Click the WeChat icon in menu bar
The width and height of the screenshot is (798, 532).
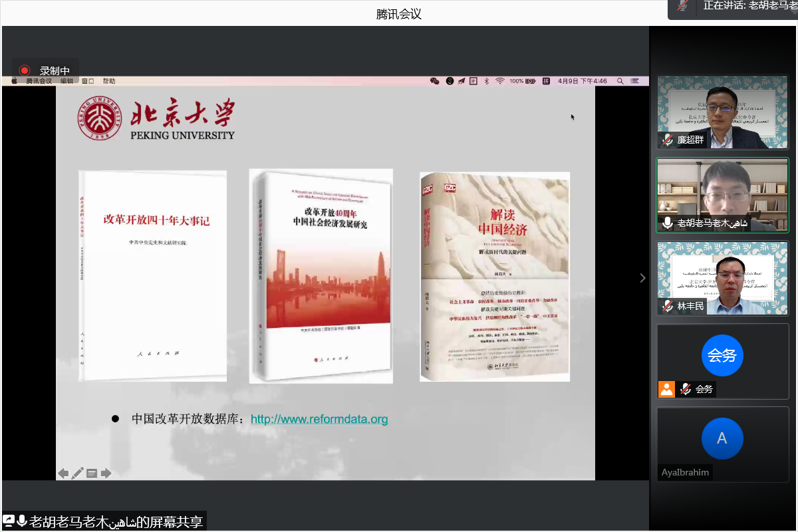pyautogui.click(x=435, y=81)
